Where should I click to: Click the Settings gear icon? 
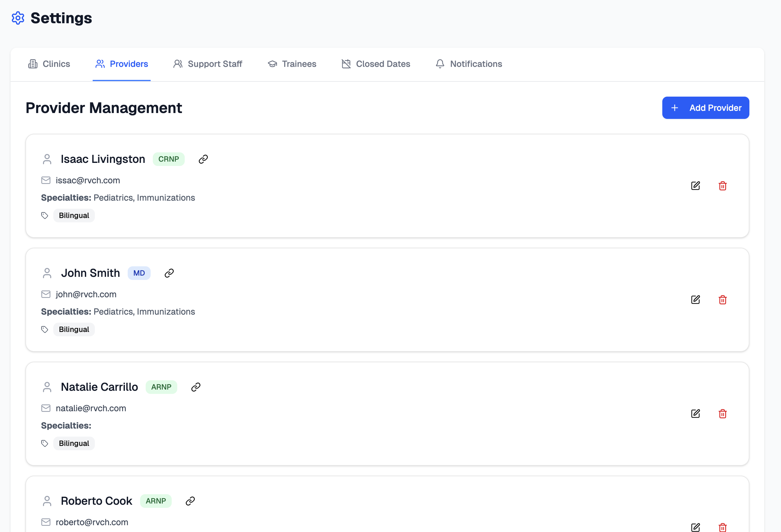coord(18,18)
